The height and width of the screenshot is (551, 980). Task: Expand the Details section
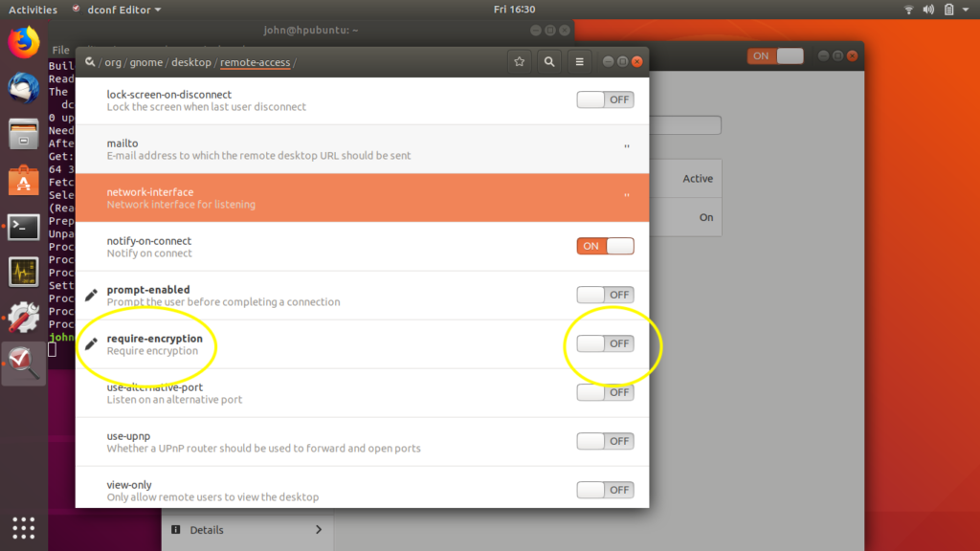tap(247, 529)
